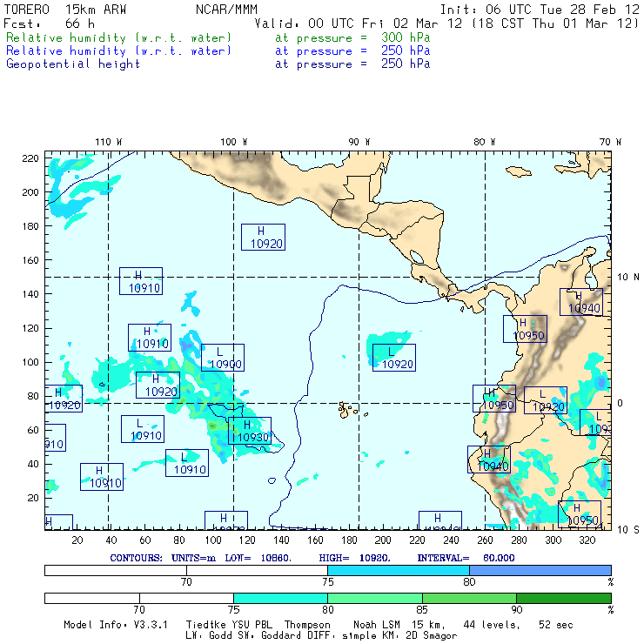Click '250 hPa' on the Geopotential height row

coord(406,64)
